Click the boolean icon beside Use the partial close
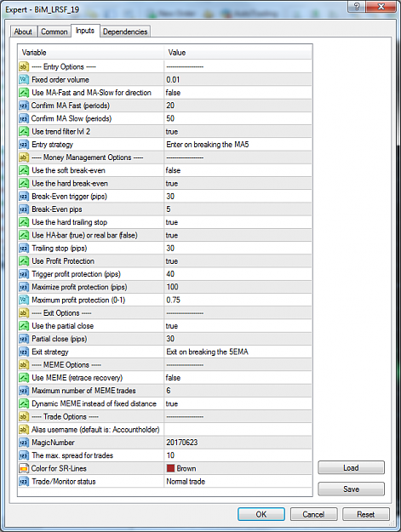Screen dimensions: 401x532 click(24, 326)
